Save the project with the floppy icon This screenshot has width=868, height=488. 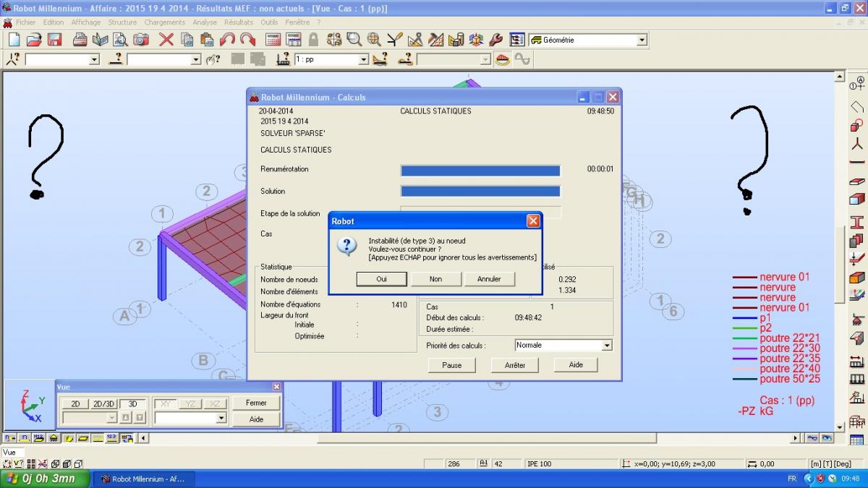pos(54,40)
